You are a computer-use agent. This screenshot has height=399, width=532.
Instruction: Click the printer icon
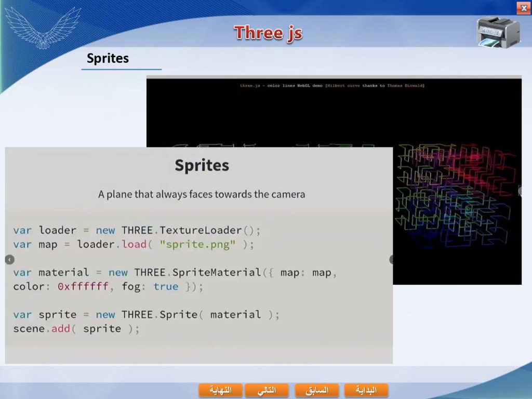(x=498, y=33)
